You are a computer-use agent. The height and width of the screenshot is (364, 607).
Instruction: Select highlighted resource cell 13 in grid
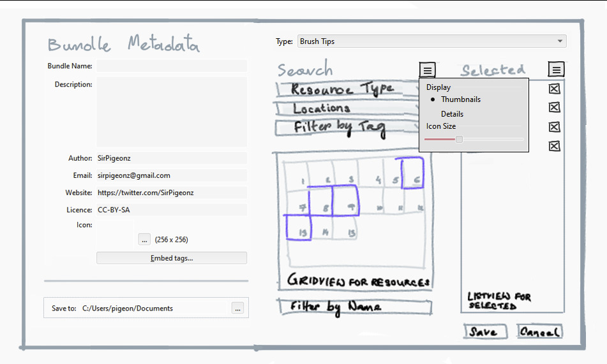tap(299, 228)
